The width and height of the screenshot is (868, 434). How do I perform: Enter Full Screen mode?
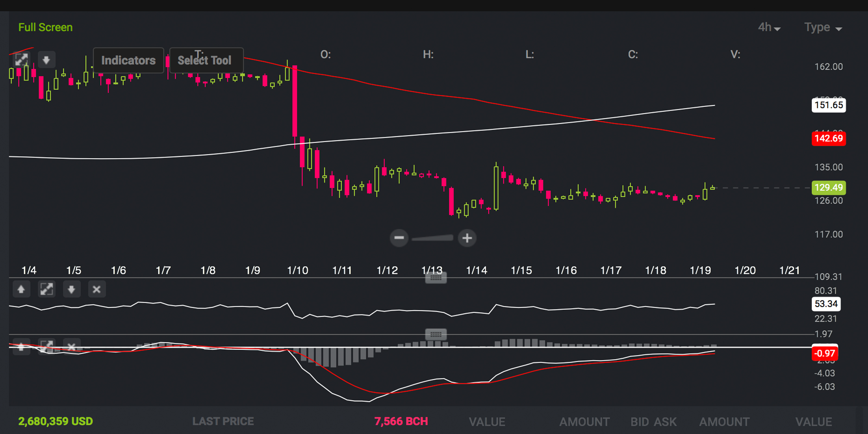click(45, 27)
